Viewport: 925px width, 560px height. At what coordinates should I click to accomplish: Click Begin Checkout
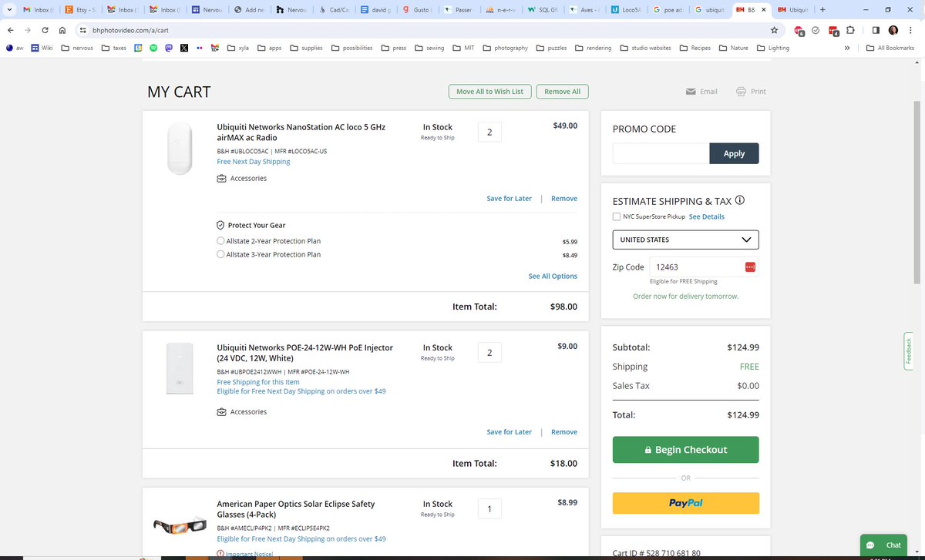[x=685, y=450]
